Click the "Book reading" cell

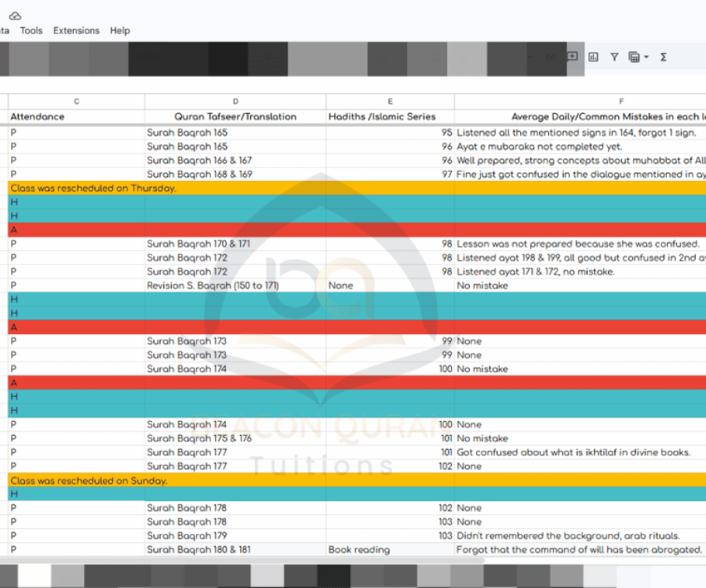coord(390,550)
